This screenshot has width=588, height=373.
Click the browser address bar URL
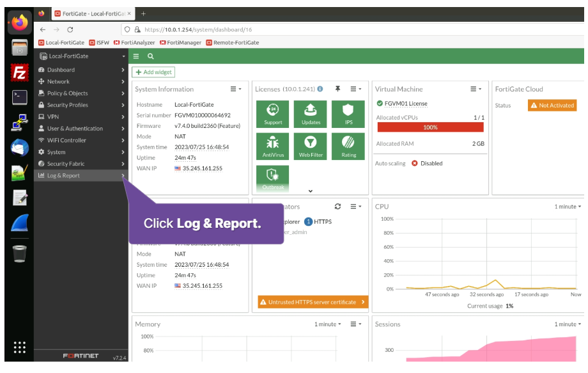(198, 29)
